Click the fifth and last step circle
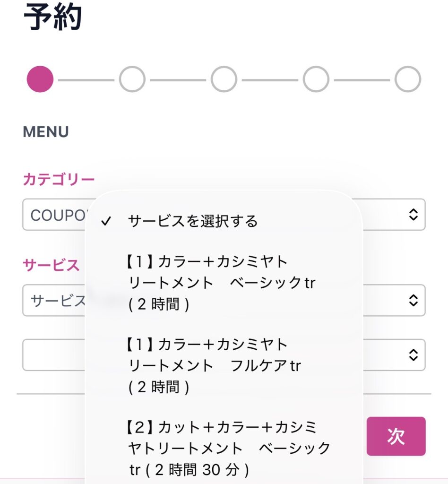 click(407, 79)
